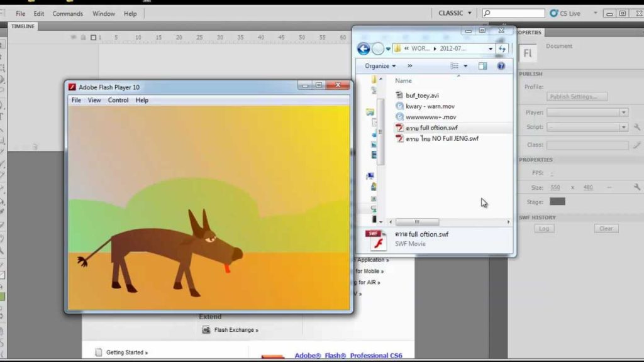Open the recent pages dropdown beside forward
This screenshot has height=362, width=644.
coord(388,49)
